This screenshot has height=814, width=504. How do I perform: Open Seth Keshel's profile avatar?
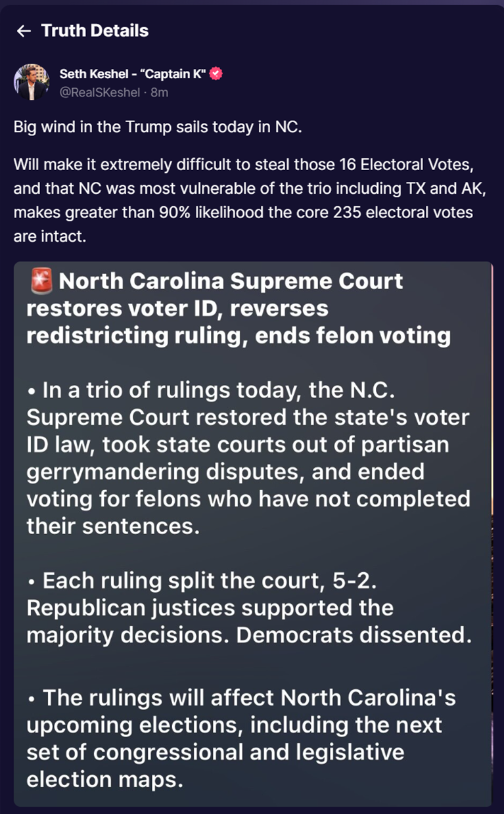click(x=31, y=83)
